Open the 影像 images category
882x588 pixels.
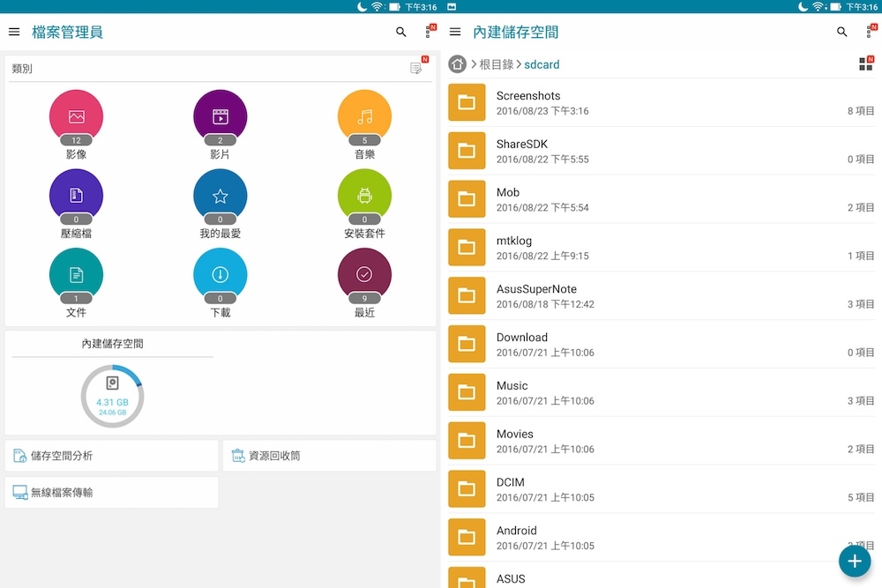(76, 119)
